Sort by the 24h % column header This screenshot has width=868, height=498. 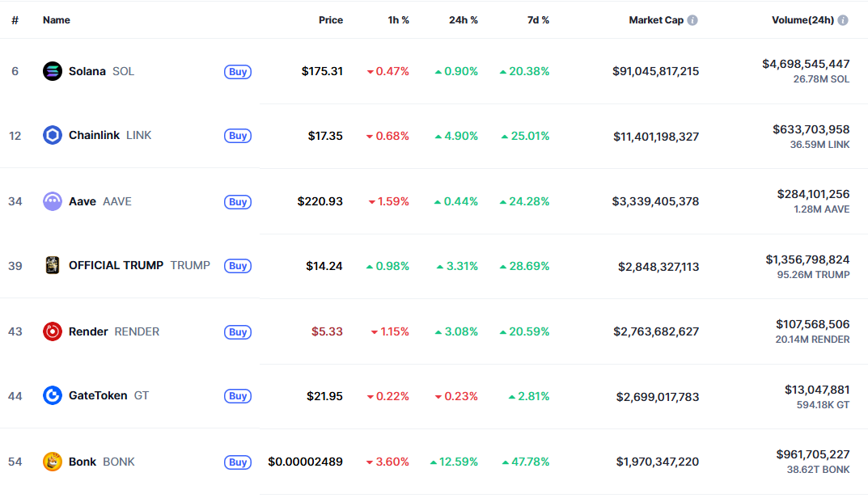(463, 20)
